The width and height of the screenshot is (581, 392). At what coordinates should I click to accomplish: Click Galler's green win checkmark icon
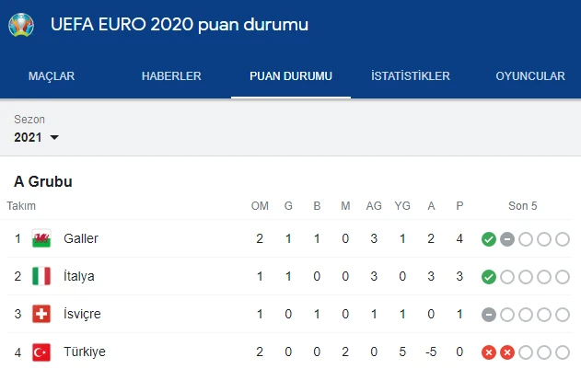click(x=489, y=239)
